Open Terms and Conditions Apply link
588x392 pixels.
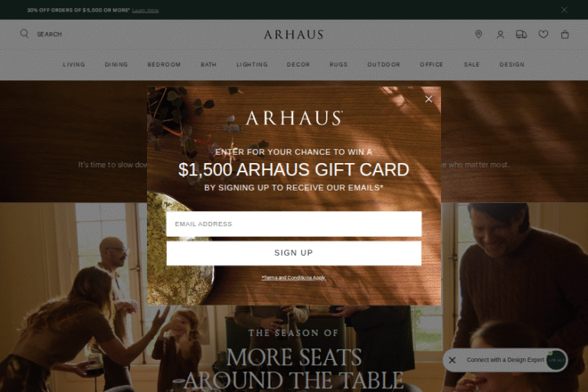(x=294, y=278)
